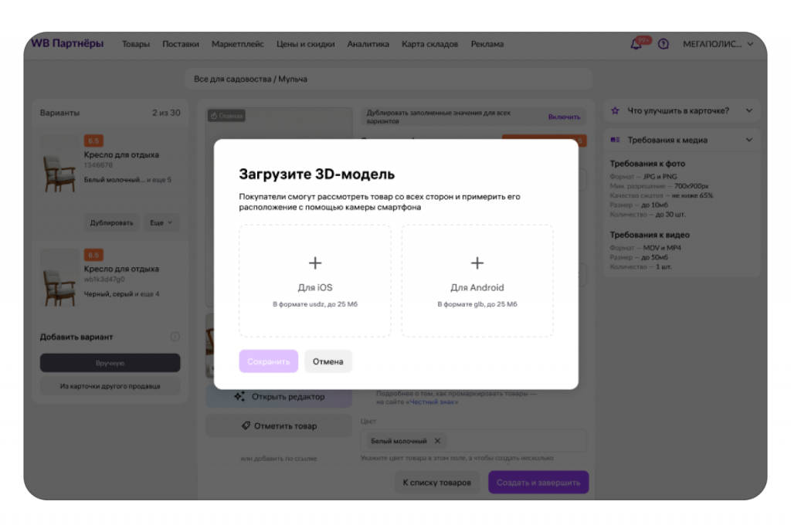Screen dimensions: 791x532
Task: Open the Еще dropdown on first variant
Action: click(x=161, y=222)
